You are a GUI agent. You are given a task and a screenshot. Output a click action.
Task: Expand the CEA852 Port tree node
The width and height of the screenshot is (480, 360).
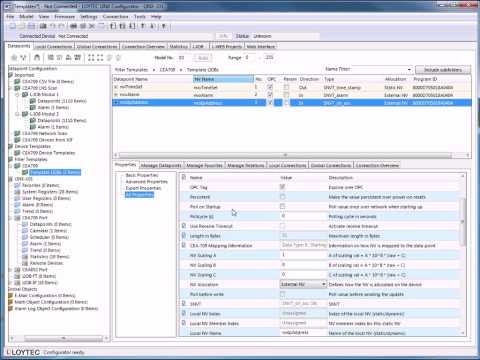click(x=10, y=270)
